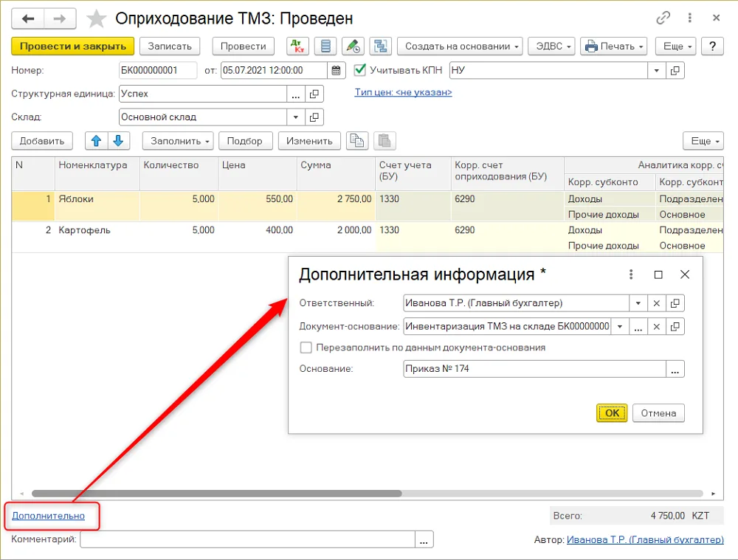
Task: Expand the Документ-основание dropdown arrow
Action: tap(621, 327)
